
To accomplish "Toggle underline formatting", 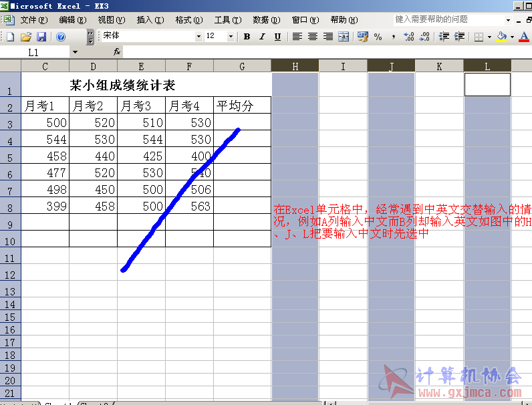I will [x=277, y=37].
